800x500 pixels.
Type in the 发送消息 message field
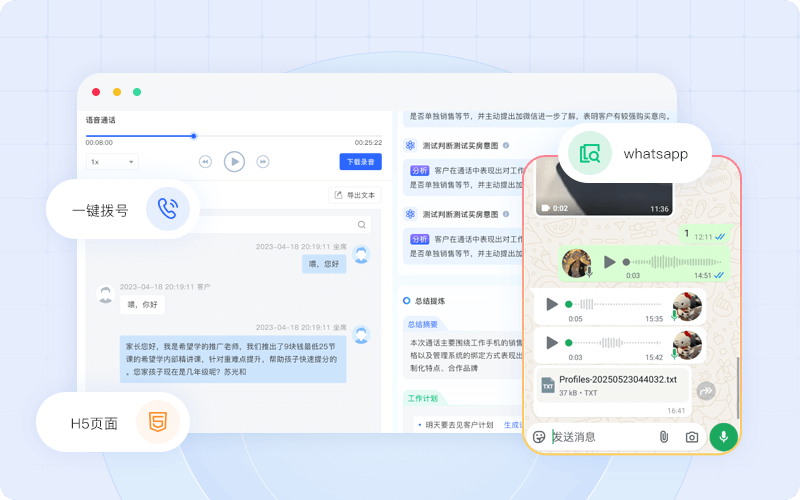600,437
